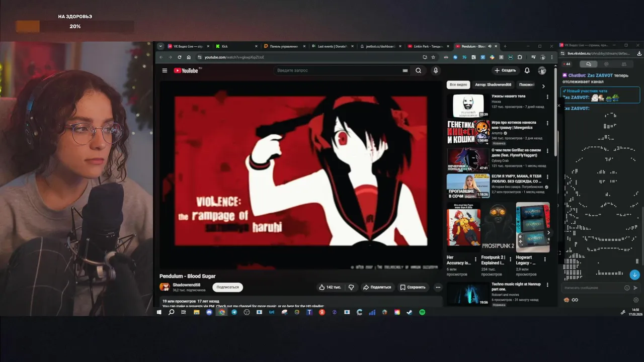644x362 pixels.
Task: Open Windows taskbar search
Action: point(171,312)
